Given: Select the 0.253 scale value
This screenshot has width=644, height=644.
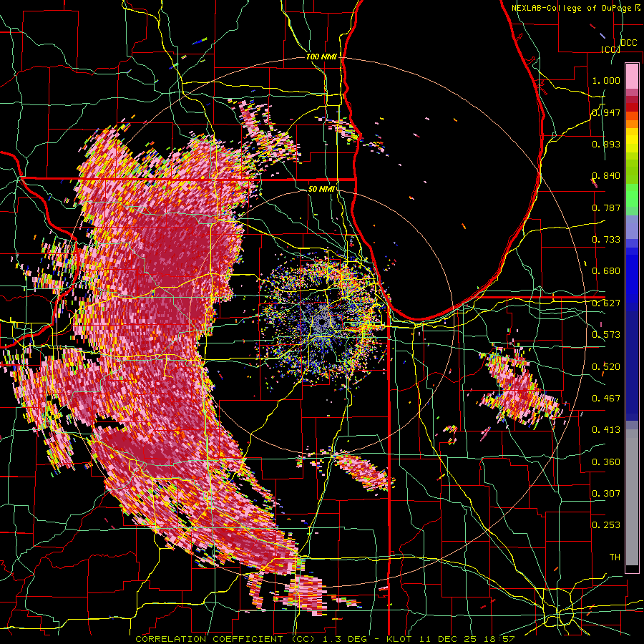Looking at the screenshot, I should (606, 525).
